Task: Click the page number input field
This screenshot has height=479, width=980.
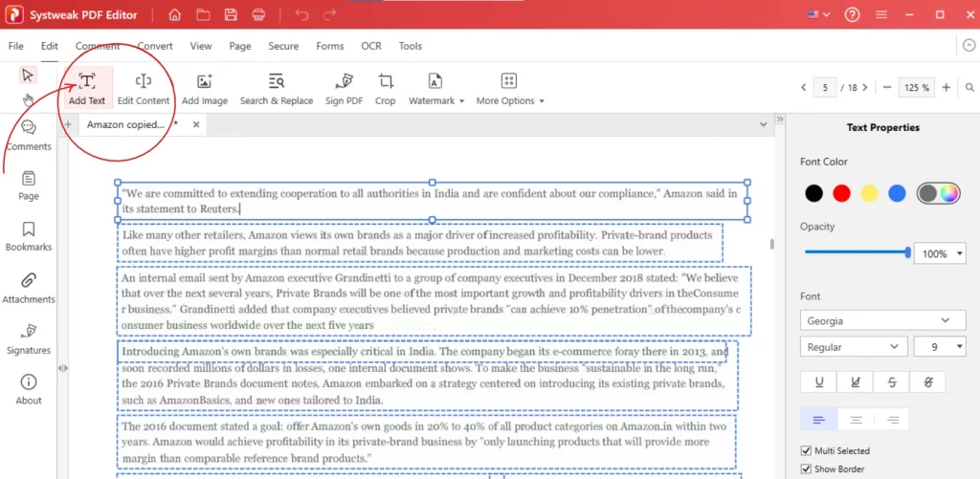Action: [x=823, y=87]
